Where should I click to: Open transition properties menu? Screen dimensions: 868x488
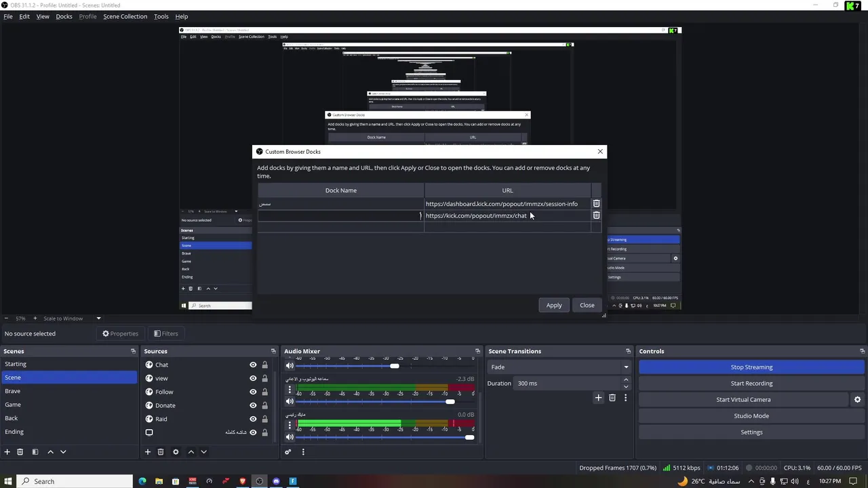pyautogui.click(x=625, y=398)
